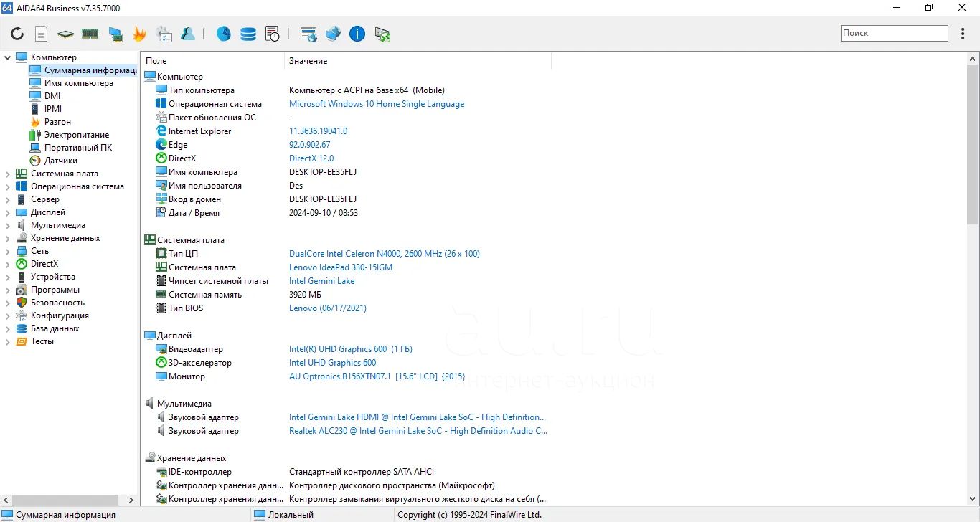Click the RAM memory module toolbar icon
Viewport: 980px width, 522px height.
tap(90, 34)
